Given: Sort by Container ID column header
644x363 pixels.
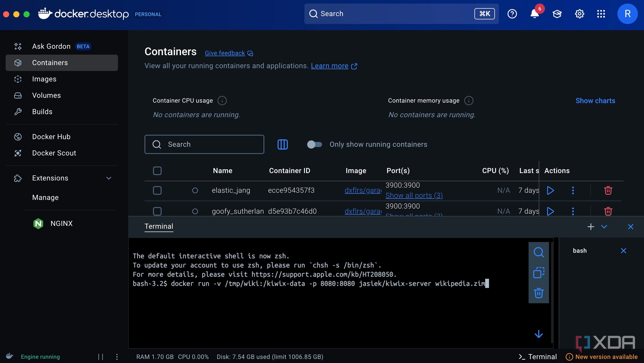Looking at the screenshot, I should pyautogui.click(x=289, y=171).
